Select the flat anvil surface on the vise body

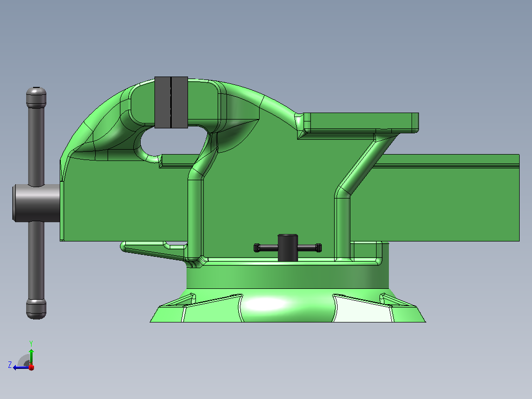coord(361,122)
